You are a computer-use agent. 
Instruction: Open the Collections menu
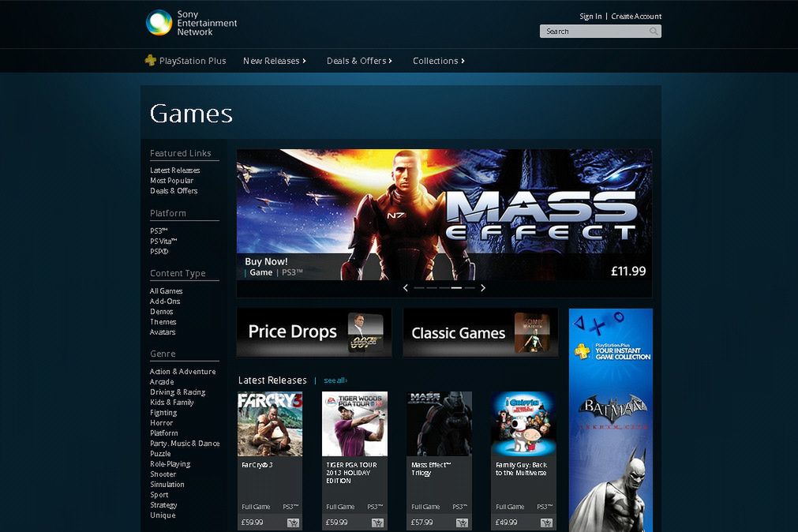tap(439, 61)
